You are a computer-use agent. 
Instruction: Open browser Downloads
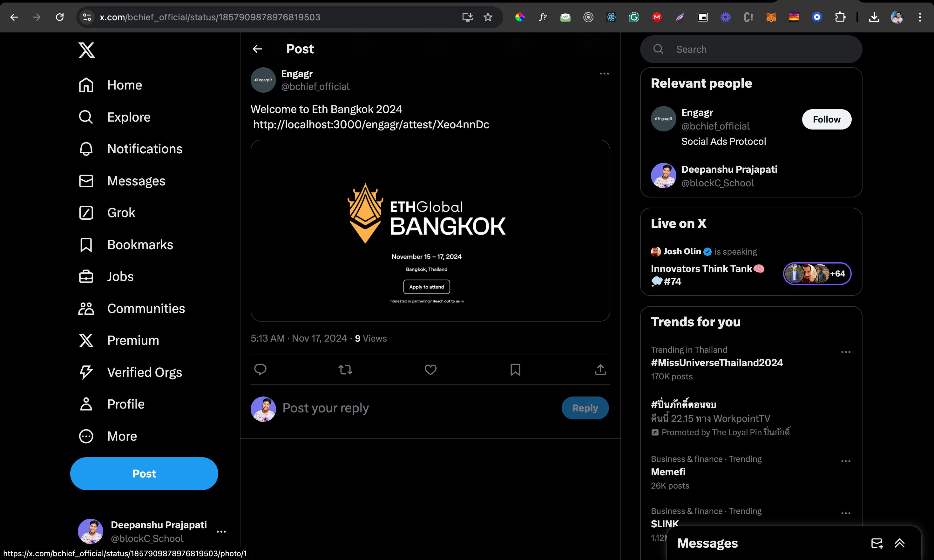click(x=874, y=17)
